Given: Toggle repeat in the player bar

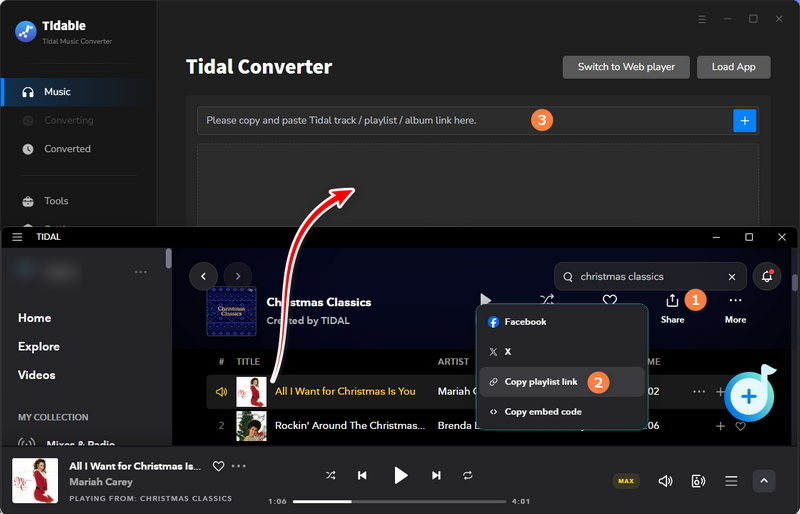Looking at the screenshot, I should click(467, 476).
